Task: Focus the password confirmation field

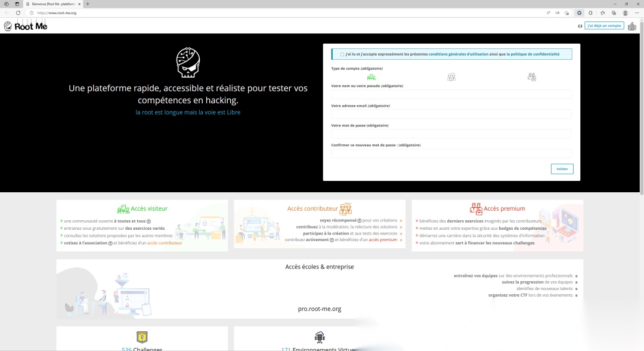Action: click(451, 154)
